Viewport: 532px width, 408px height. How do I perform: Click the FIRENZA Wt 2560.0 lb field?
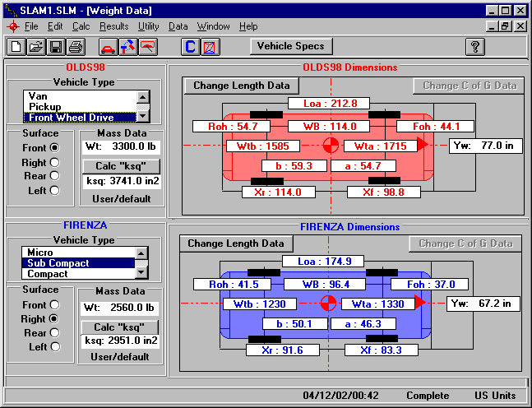[119, 308]
